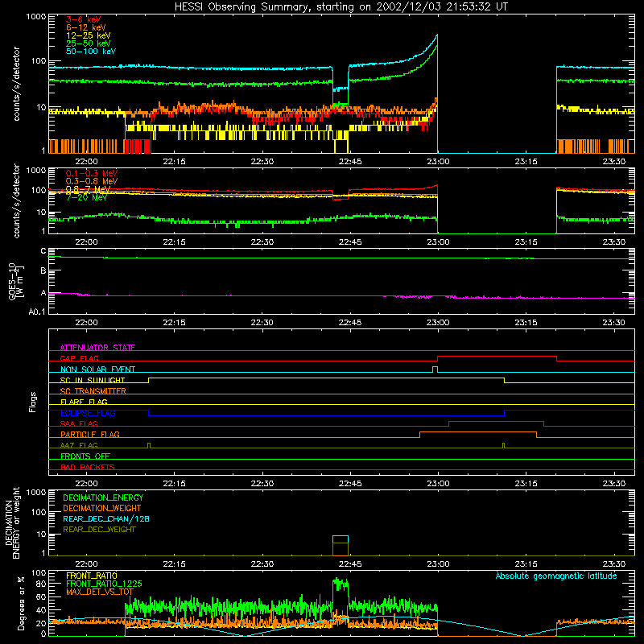
Task: Click counts/s/detector axis title of MeV plot
Action: 16,200
